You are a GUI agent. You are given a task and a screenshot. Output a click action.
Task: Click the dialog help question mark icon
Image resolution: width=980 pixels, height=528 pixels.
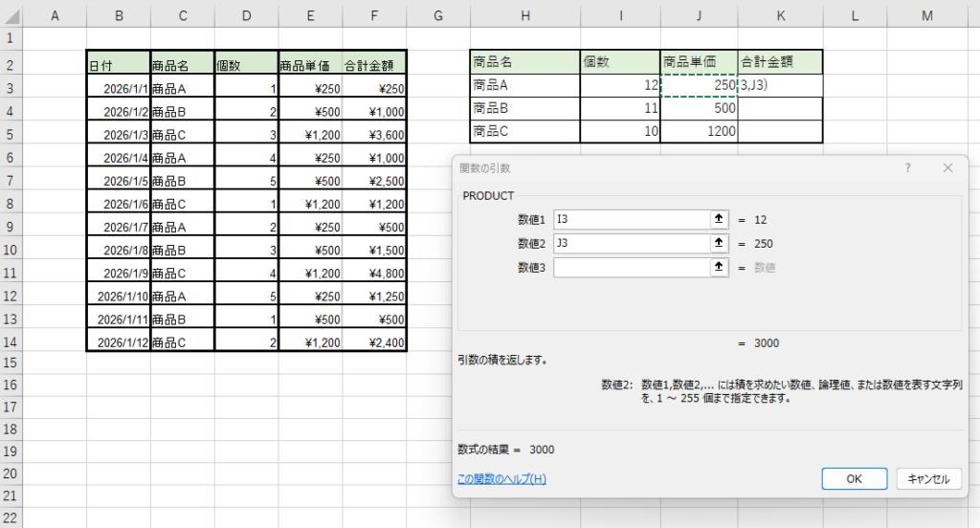click(907, 167)
